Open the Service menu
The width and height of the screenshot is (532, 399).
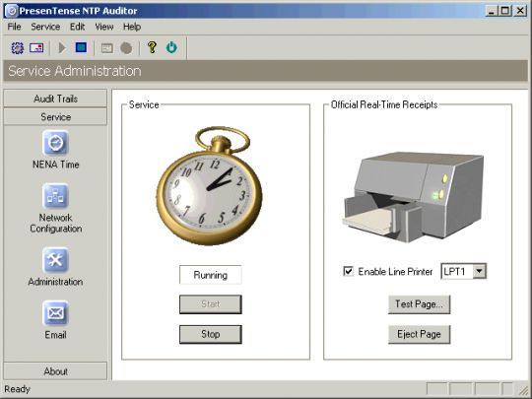click(45, 27)
